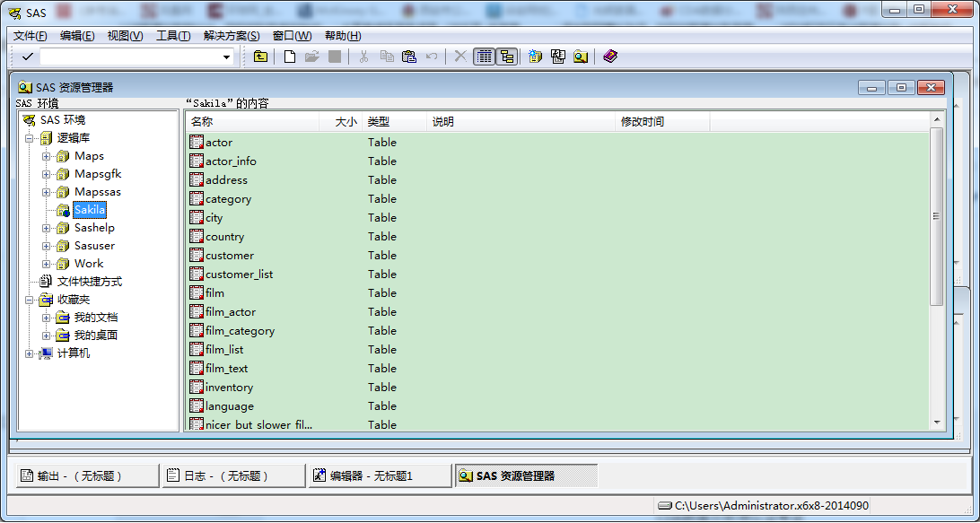The width and height of the screenshot is (980, 523).
Task: Click the command submit checkmark
Action: [28, 57]
